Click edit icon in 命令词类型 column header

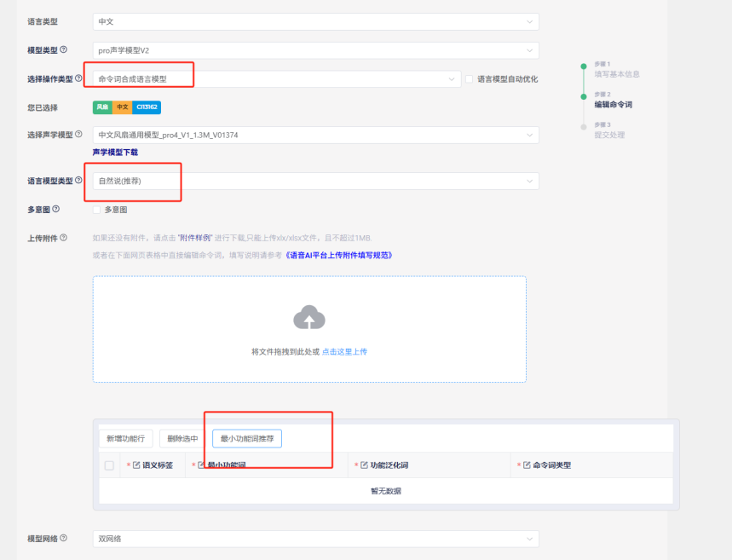(527, 465)
